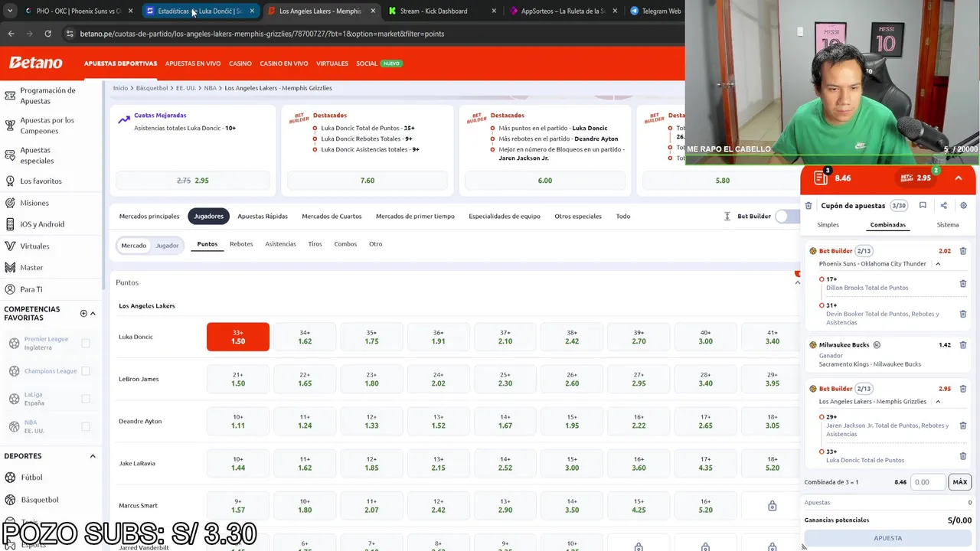Delete the Phoenix Suns Bet Builder selection
The height and width of the screenshot is (551, 980).
point(963,251)
